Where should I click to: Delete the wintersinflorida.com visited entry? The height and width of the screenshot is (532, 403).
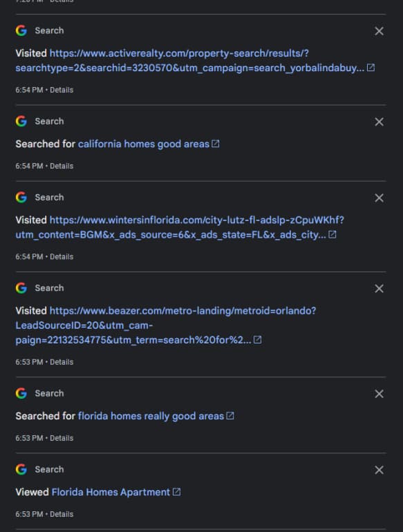(x=379, y=198)
